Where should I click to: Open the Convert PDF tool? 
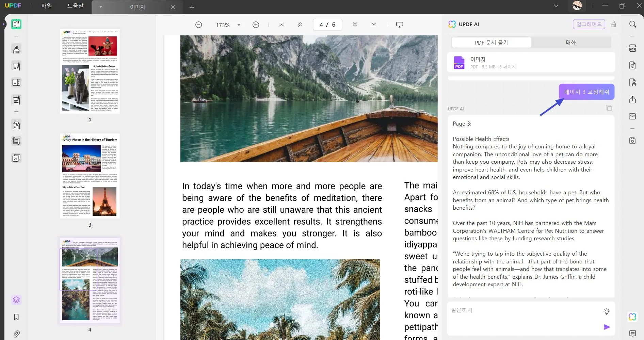(x=632, y=65)
